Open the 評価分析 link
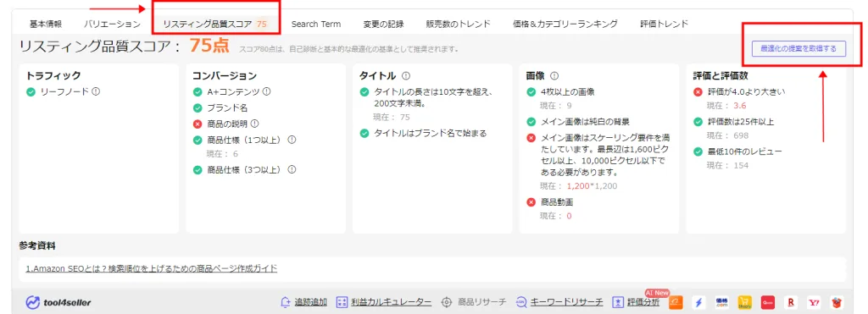This screenshot has height=314, width=868. tap(643, 302)
